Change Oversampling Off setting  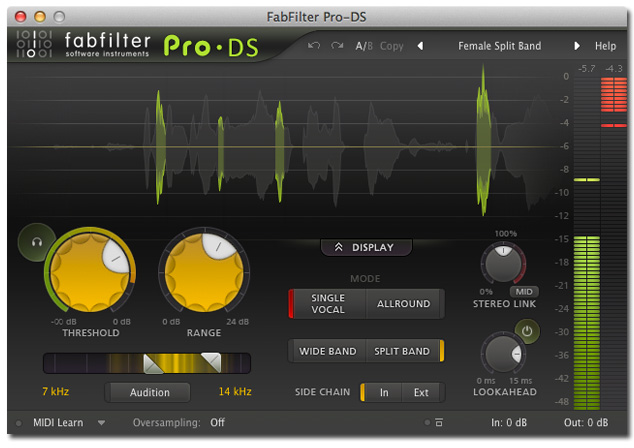(x=218, y=423)
